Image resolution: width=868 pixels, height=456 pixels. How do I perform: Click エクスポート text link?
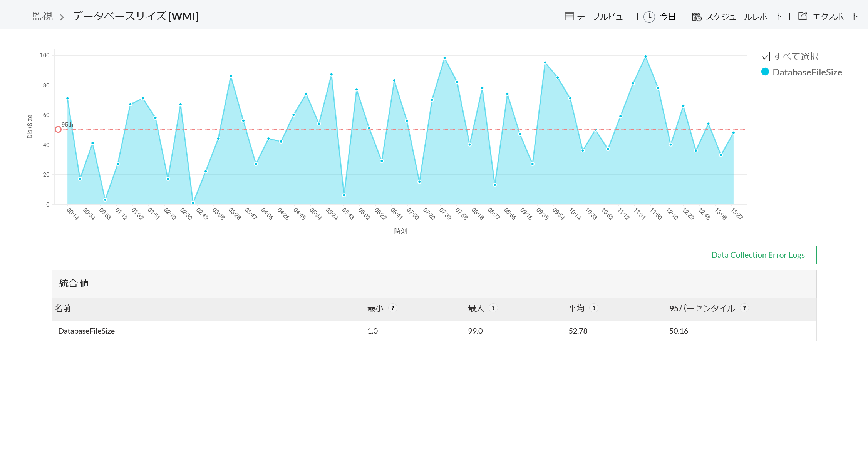pyautogui.click(x=835, y=17)
